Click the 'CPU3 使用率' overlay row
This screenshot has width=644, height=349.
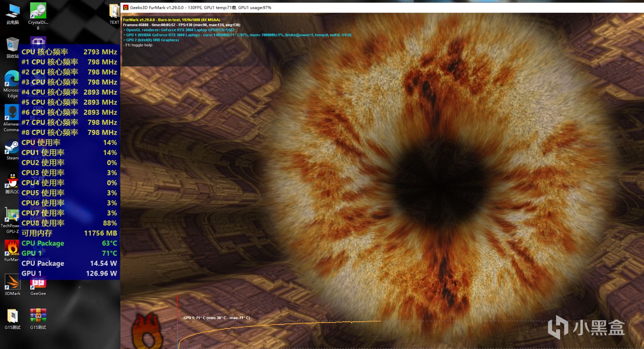coord(69,173)
